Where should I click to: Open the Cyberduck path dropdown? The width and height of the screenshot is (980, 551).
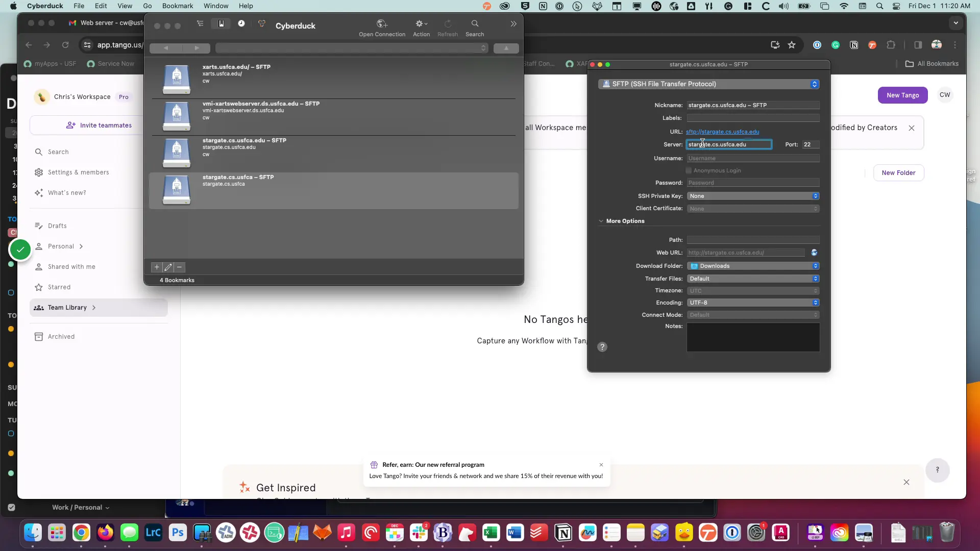click(352, 48)
